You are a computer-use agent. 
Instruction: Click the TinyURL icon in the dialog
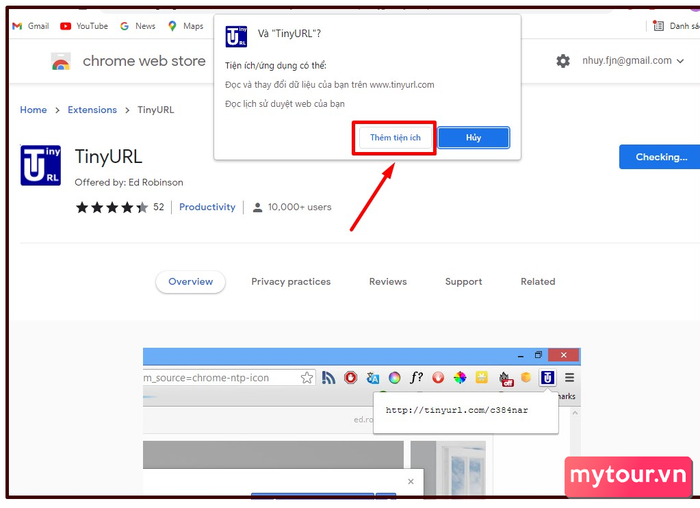point(236,37)
